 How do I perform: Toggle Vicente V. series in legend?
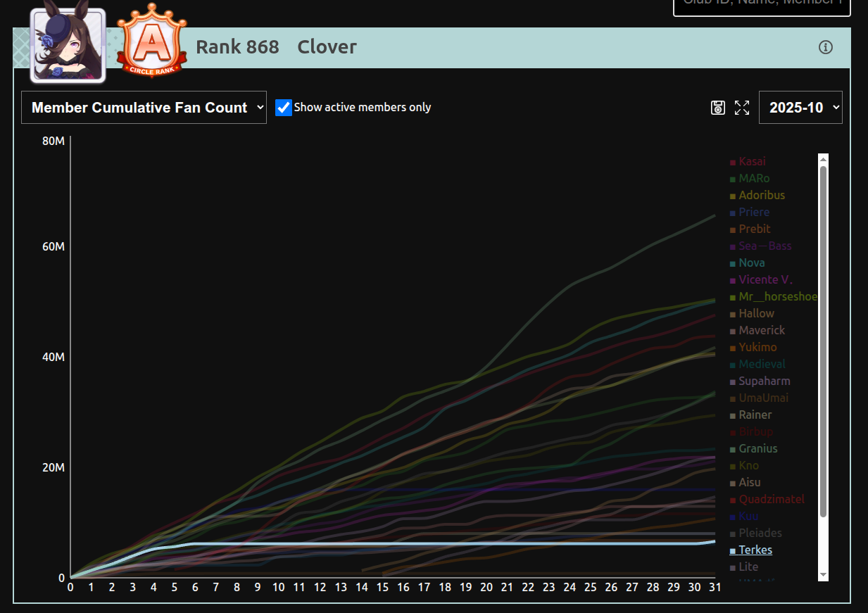[x=761, y=279]
